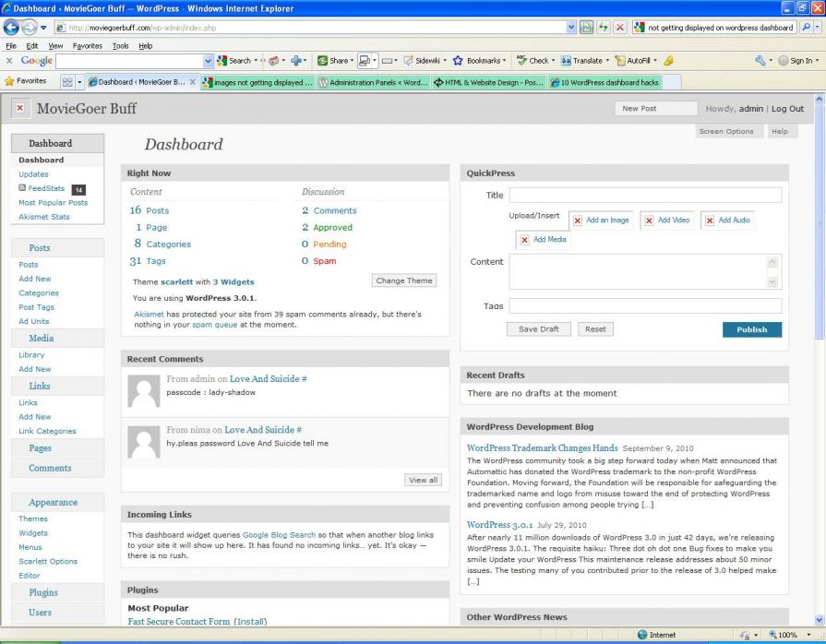
Task: Open the File menu
Action: [x=11, y=46]
